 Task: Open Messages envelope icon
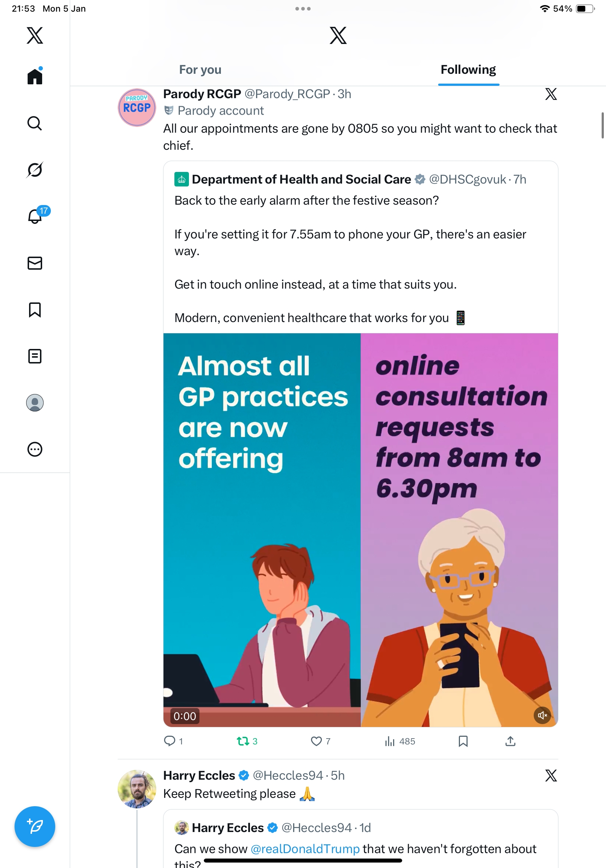pos(35,263)
